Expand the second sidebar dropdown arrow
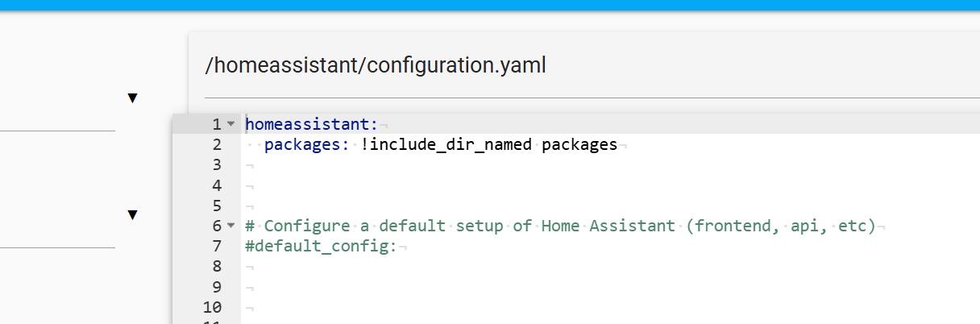 (x=133, y=215)
